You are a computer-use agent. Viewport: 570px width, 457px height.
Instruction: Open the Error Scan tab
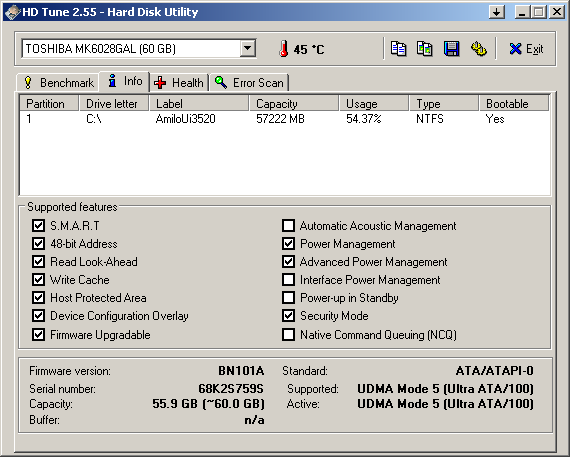click(249, 83)
